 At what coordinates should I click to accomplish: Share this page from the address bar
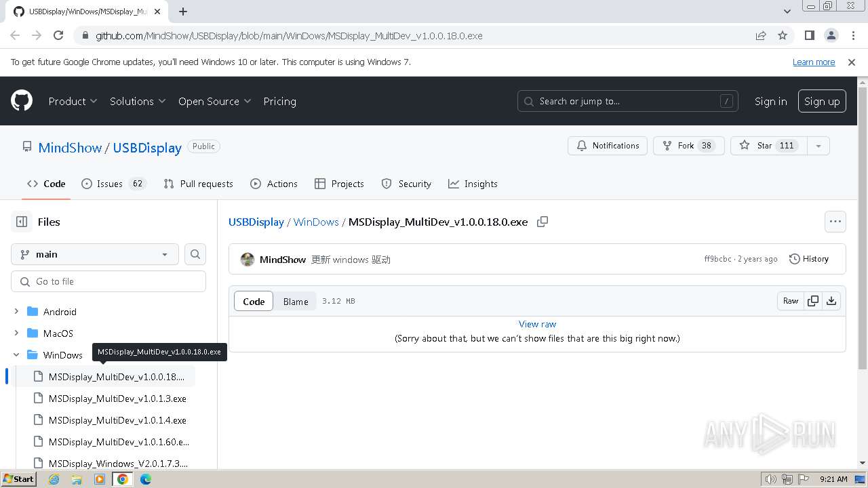[x=761, y=35]
